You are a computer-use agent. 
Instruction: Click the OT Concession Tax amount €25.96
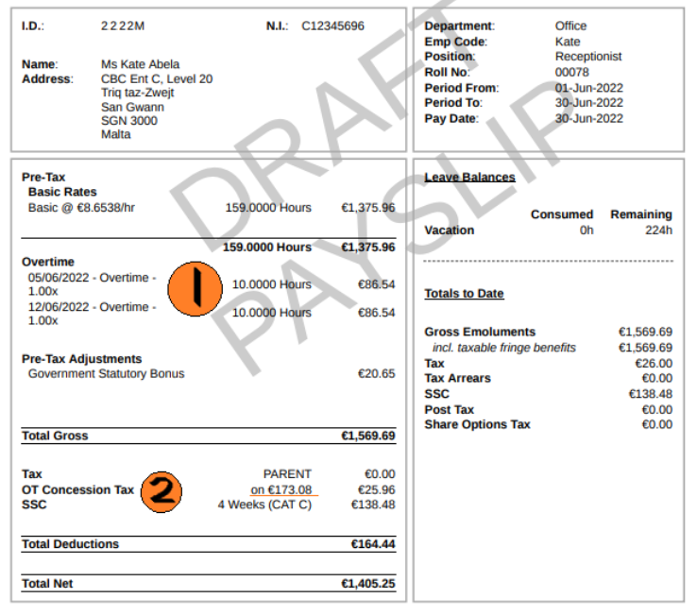[377, 489]
